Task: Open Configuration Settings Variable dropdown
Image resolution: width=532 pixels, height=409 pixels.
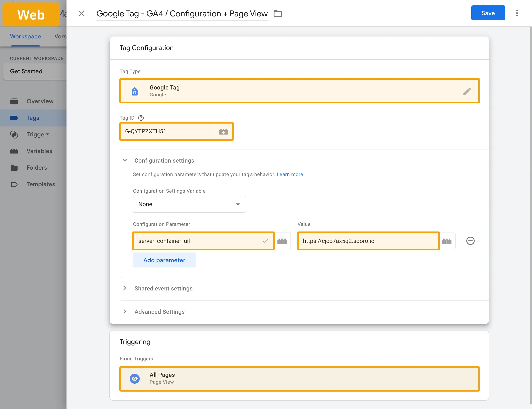Action: (x=189, y=204)
